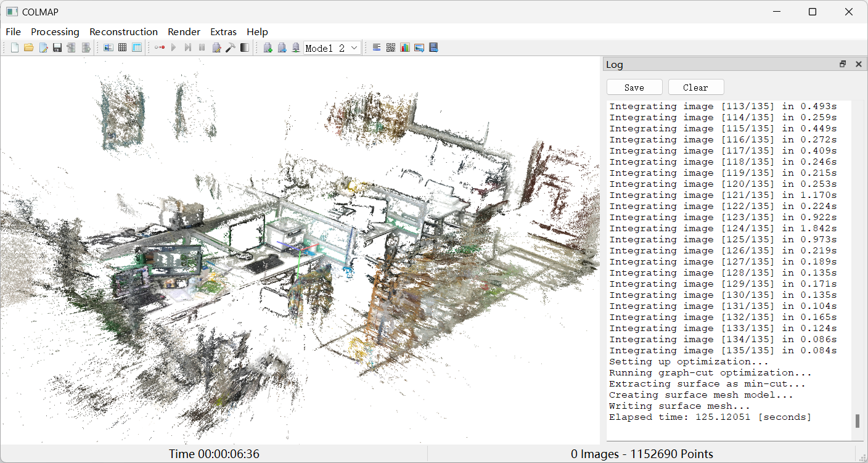
Task: Click the Log panel vertical scrollbar
Action: click(857, 422)
